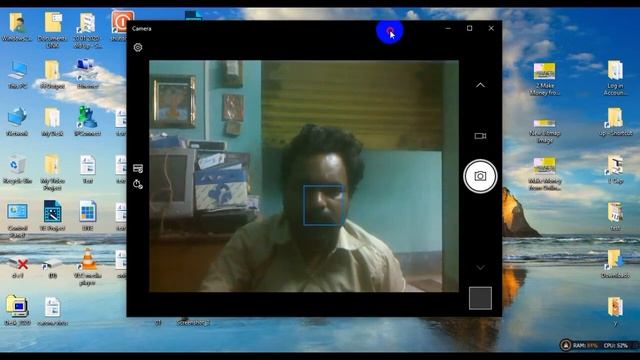Click the down chevron below the shutter
Image resolution: width=640 pixels, height=360 pixels.
click(480, 267)
